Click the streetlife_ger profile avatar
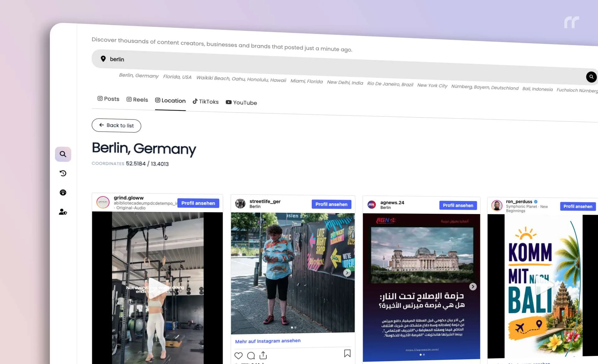598x364 pixels. point(240,203)
